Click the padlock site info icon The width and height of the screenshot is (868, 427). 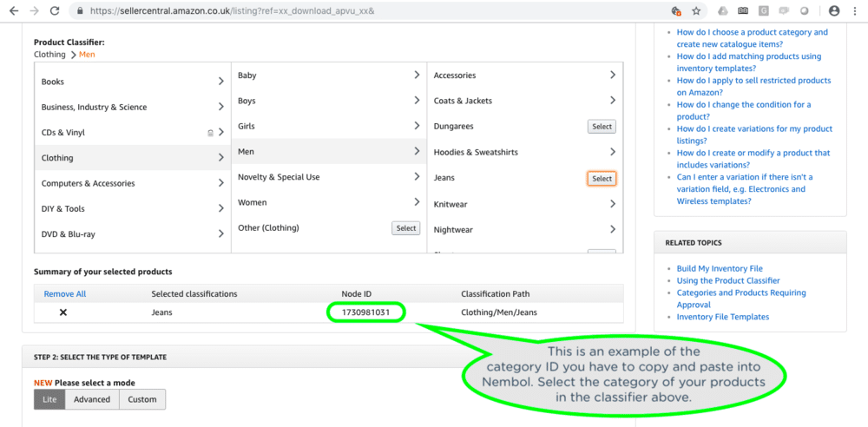tap(80, 10)
